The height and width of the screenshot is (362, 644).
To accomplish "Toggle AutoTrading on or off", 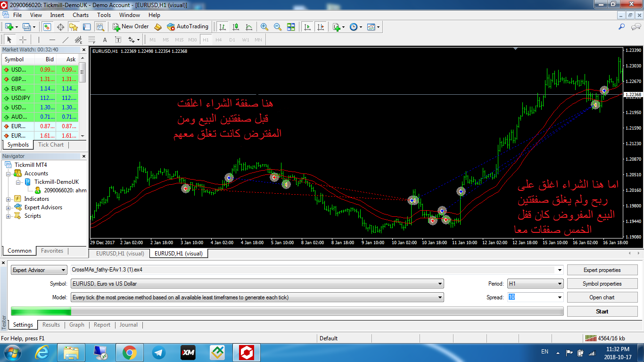I will (187, 27).
